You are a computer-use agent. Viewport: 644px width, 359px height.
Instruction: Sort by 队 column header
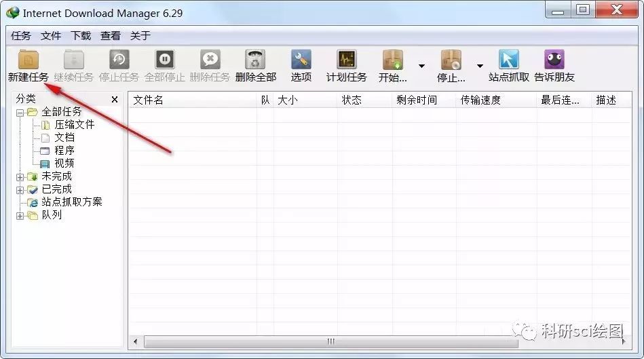pyautogui.click(x=265, y=100)
